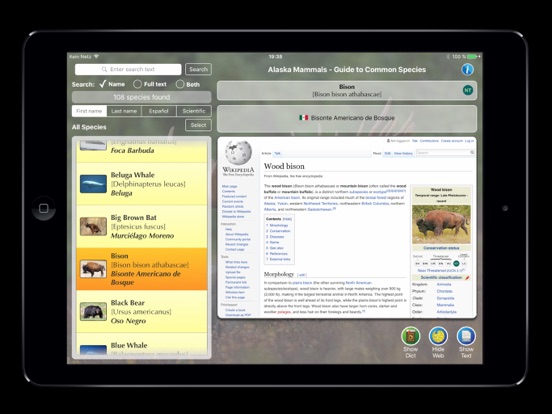This screenshot has width=552, height=414.
Task: Open the Black Bear thumbnail
Action: [93, 312]
